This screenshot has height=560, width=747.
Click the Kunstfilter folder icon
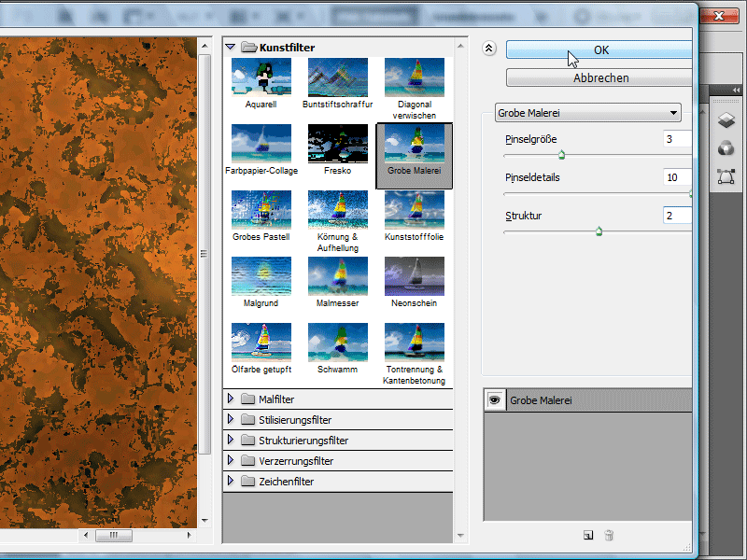pos(248,47)
